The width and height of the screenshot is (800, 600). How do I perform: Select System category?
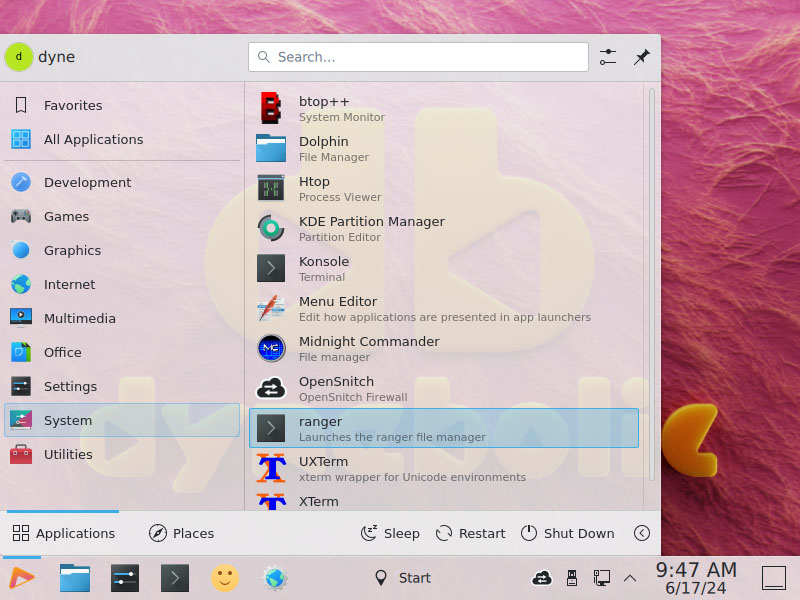[x=122, y=420]
